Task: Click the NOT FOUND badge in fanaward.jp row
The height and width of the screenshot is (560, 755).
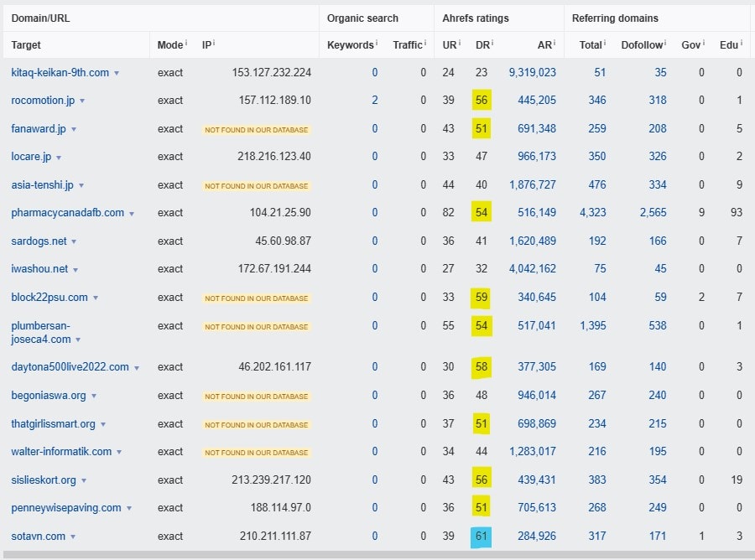Action: tap(256, 130)
